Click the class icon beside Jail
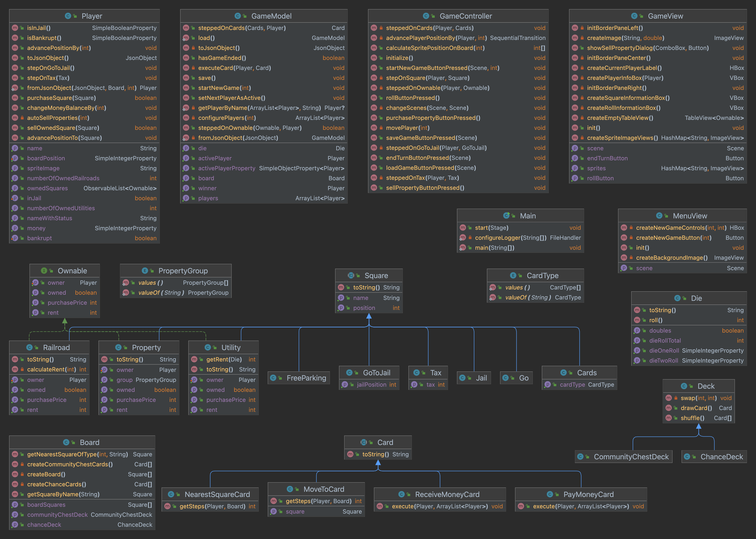756x539 pixels. tap(463, 378)
